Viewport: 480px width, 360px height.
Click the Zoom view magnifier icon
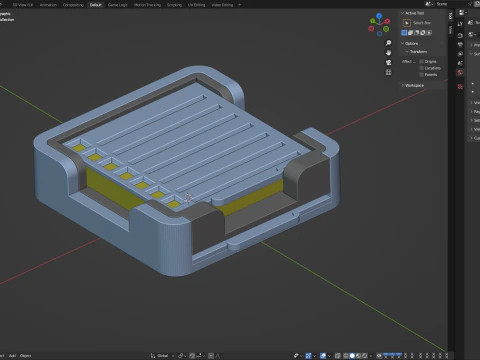click(388, 43)
